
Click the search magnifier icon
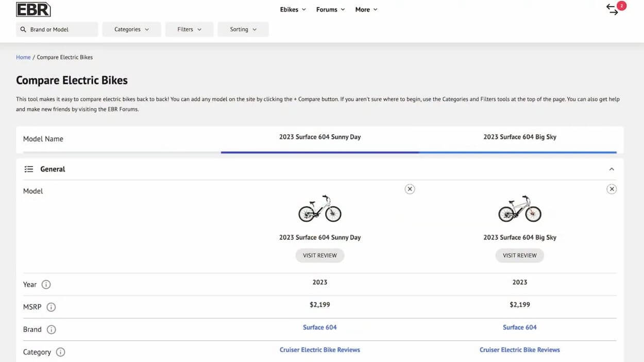(23, 29)
